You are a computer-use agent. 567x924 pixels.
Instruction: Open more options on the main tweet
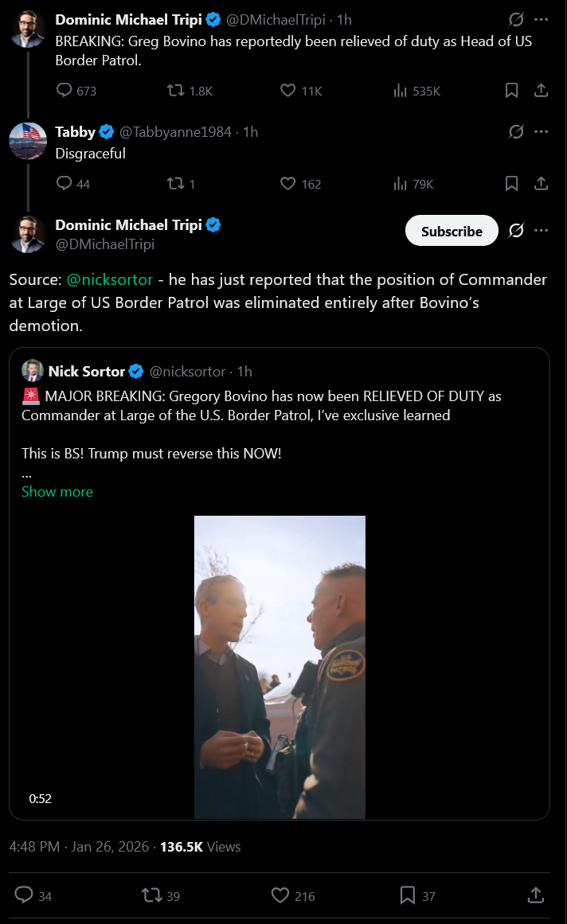tap(542, 231)
